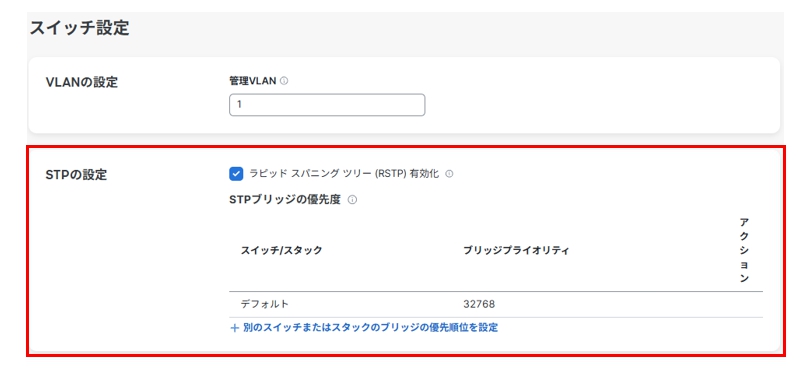Screen dimensions: 804x373
Task: Click the 32768 bridge priority value
Action: click(x=479, y=304)
